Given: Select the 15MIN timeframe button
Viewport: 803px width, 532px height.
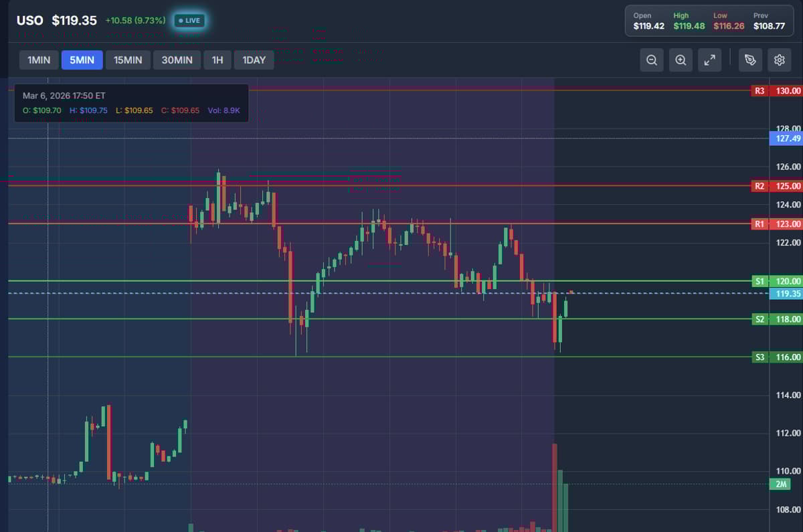Looking at the screenshot, I should (x=127, y=60).
